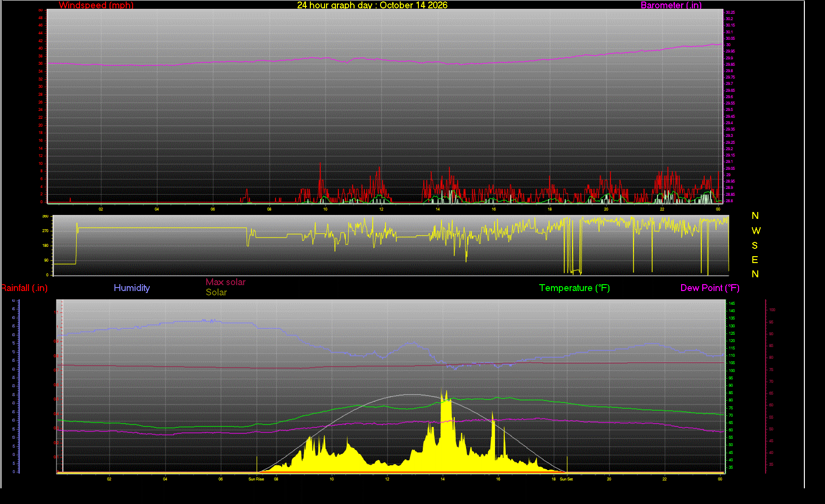Click the olive Solar legend text
Viewport: 825px width, 504px height.
[216, 292]
